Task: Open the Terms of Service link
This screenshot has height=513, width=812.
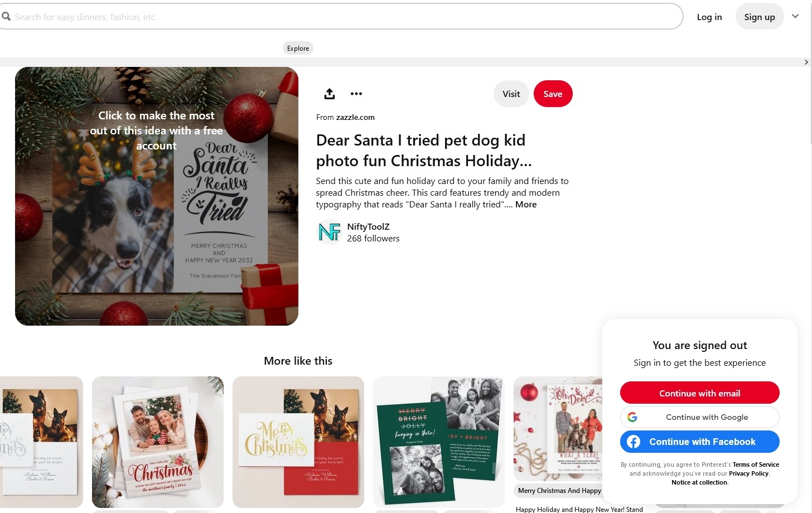Action: tap(756, 464)
